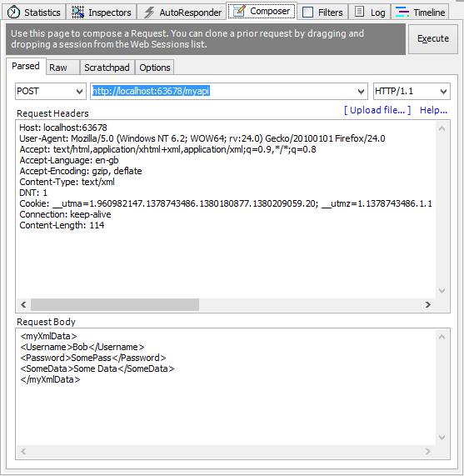
Task: Open the Options sub-tab
Action: coord(155,68)
